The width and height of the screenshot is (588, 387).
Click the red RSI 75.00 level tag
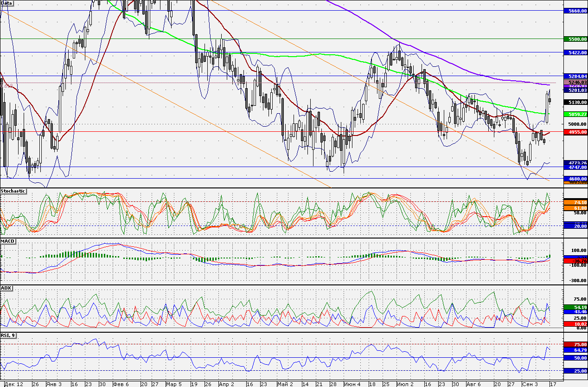point(575,344)
